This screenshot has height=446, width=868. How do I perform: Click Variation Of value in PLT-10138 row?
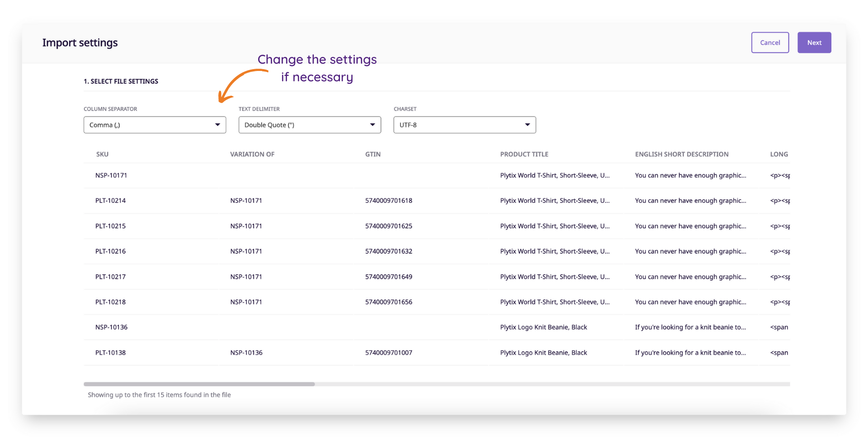246,352
